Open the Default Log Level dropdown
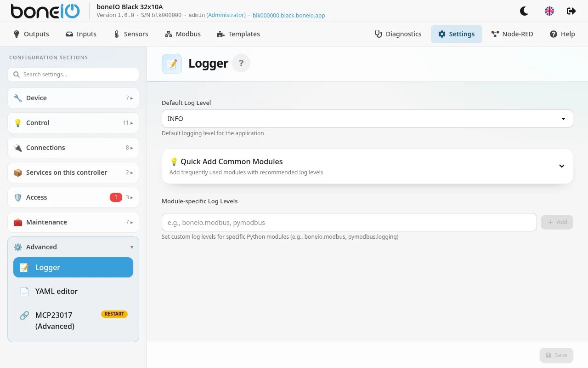The width and height of the screenshot is (588, 368). pyautogui.click(x=367, y=119)
